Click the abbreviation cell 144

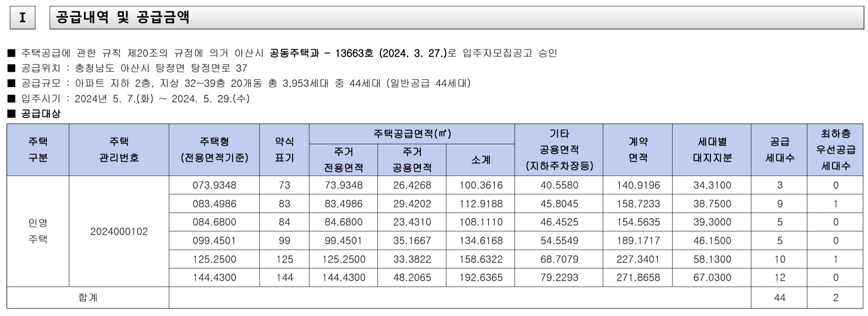[284, 278]
